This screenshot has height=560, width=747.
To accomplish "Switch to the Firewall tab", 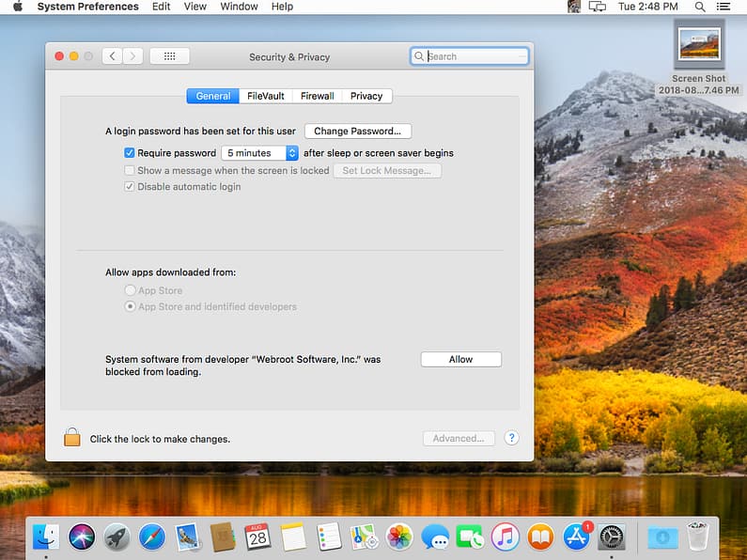I will click(x=318, y=96).
